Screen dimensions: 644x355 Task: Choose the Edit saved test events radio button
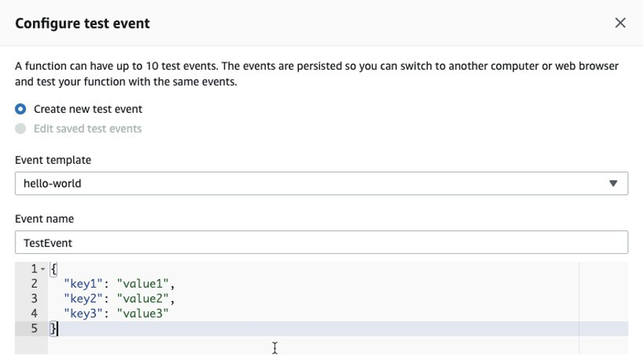[x=21, y=129]
